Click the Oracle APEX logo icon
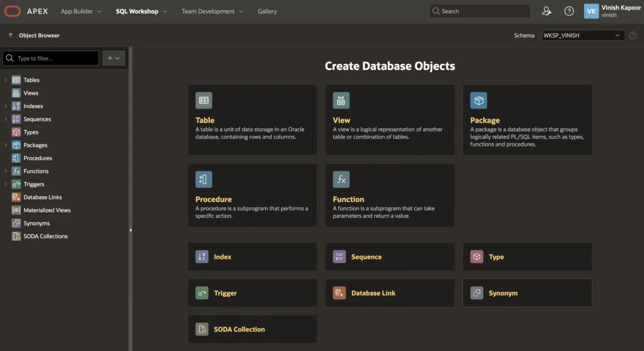Image resolution: width=644 pixels, height=351 pixels. click(13, 11)
